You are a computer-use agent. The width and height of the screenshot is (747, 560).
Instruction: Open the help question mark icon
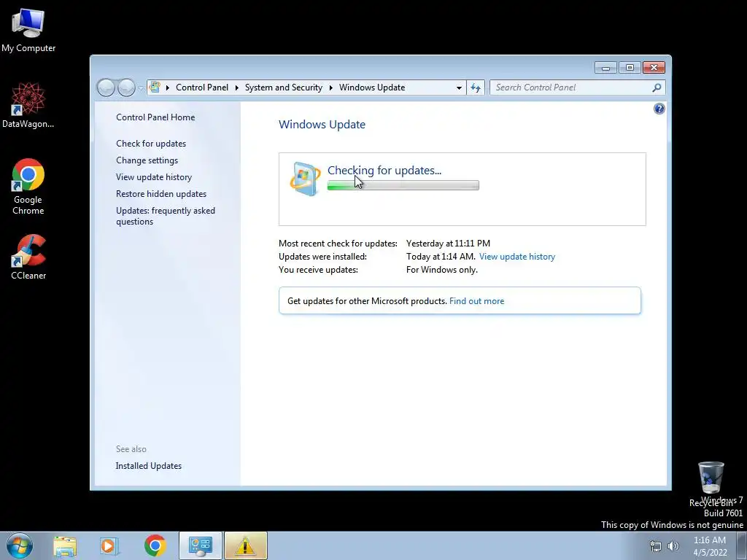coord(659,109)
